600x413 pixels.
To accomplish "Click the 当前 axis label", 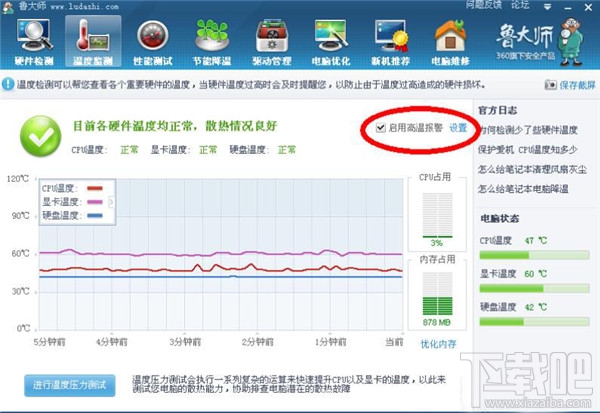I will coord(394,342).
